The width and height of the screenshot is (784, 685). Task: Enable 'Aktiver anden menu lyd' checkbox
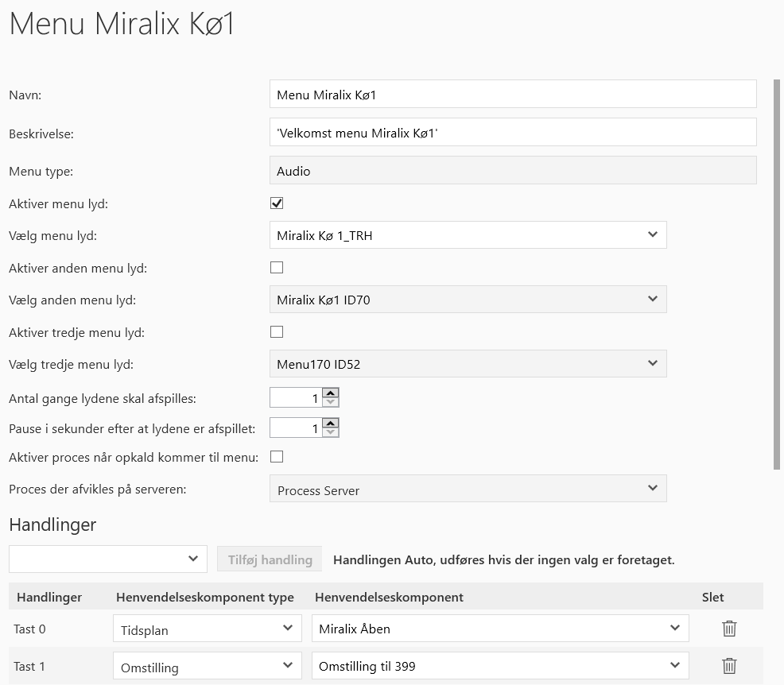click(x=277, y=268)
